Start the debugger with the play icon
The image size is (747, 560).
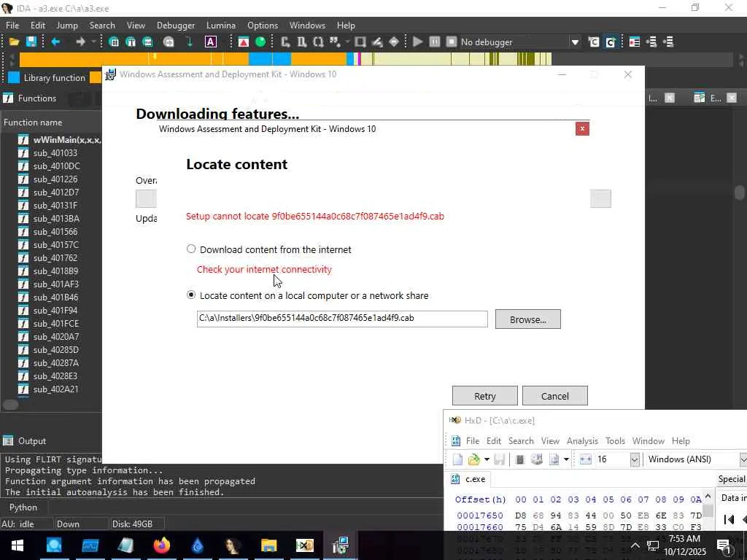(x=418, y=42)
